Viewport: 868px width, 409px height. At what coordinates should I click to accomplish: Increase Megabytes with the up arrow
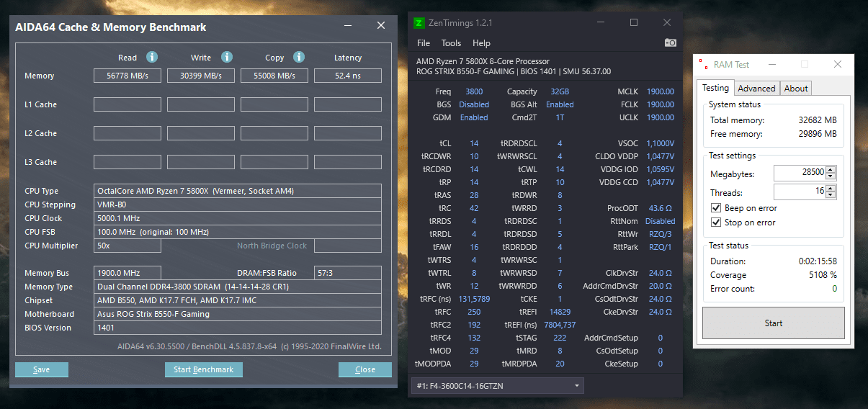pyautogui.click(x=831, y=170)
